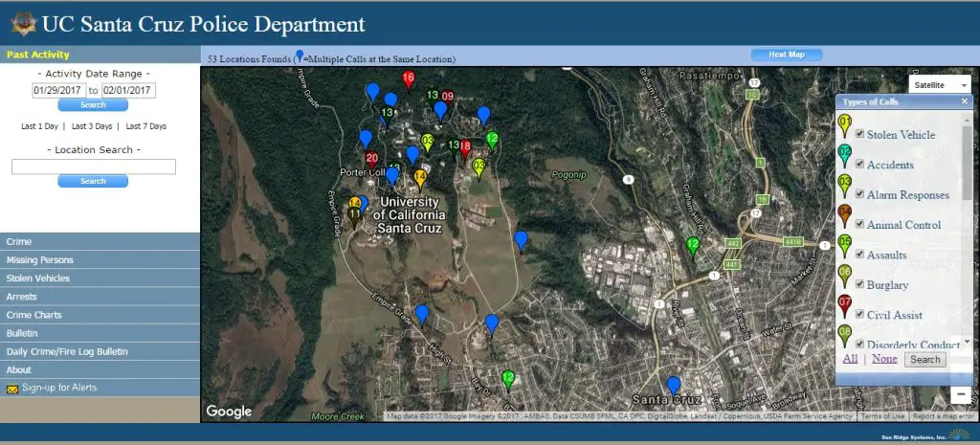The image size is (980, 445).
Task: Open Sign-up for Alerts link
Action: [x=59, y=388]
